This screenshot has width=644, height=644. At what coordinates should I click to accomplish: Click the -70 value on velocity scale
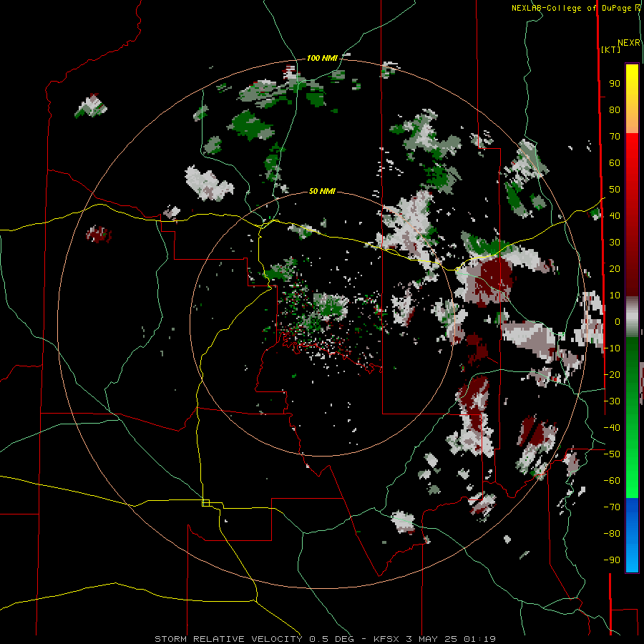(x=612, y=507)
